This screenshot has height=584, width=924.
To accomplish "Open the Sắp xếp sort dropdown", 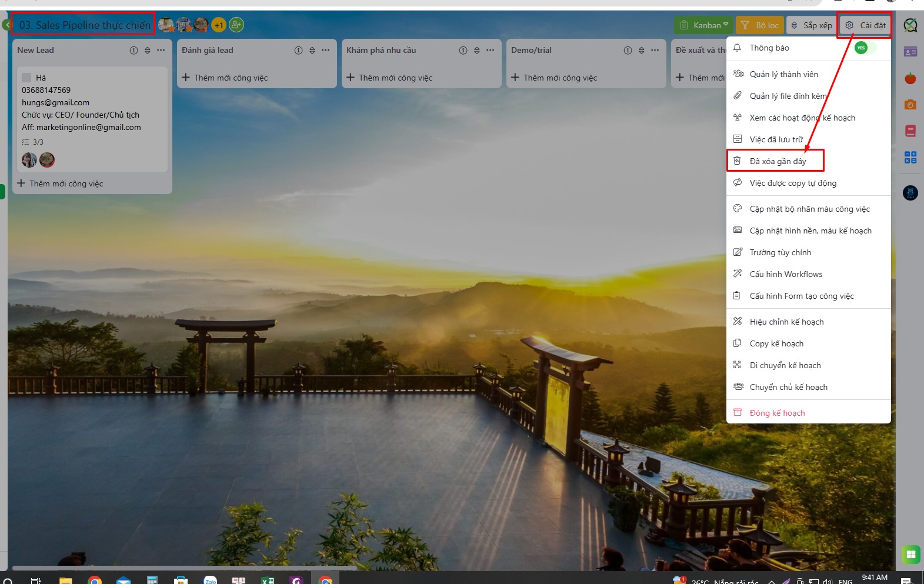I will point(812,25).
